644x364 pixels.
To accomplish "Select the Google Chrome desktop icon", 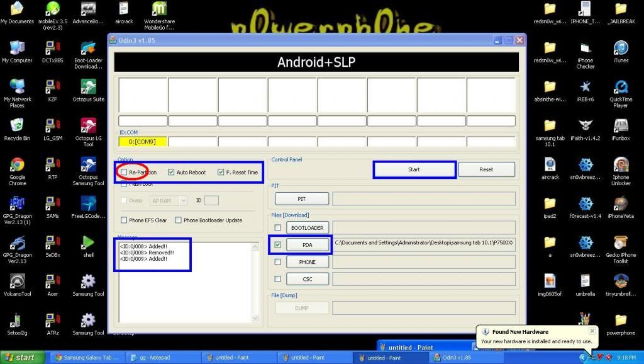I will 17,171.
